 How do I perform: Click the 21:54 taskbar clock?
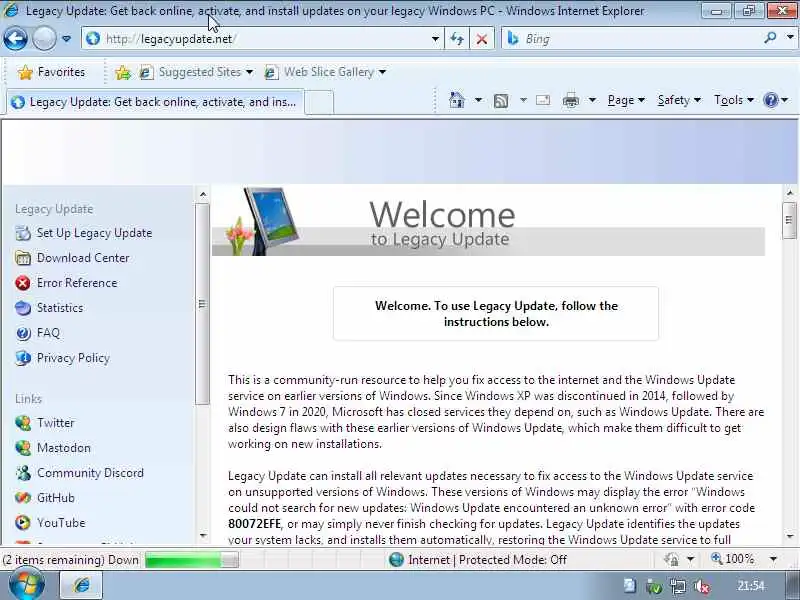tap(751, 586)
